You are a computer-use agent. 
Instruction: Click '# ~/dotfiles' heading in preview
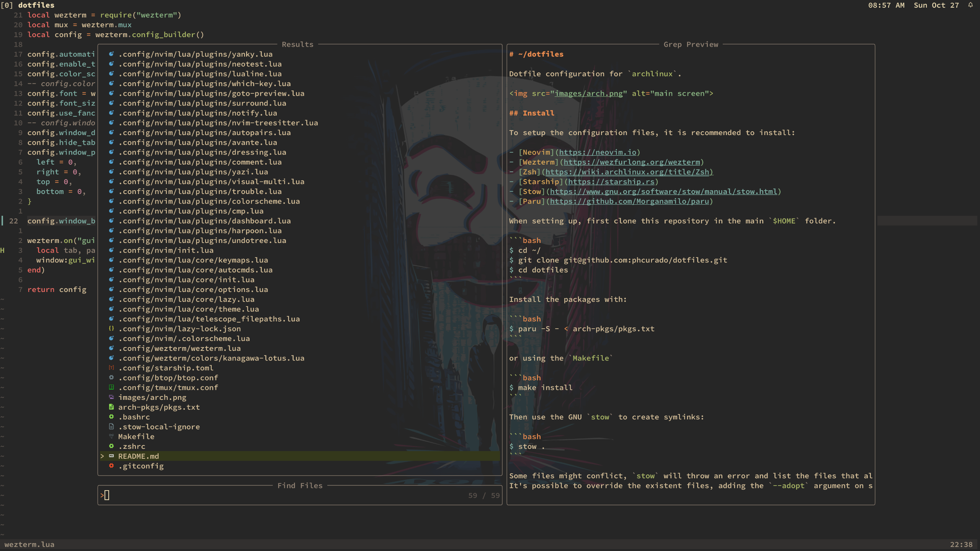536,54
